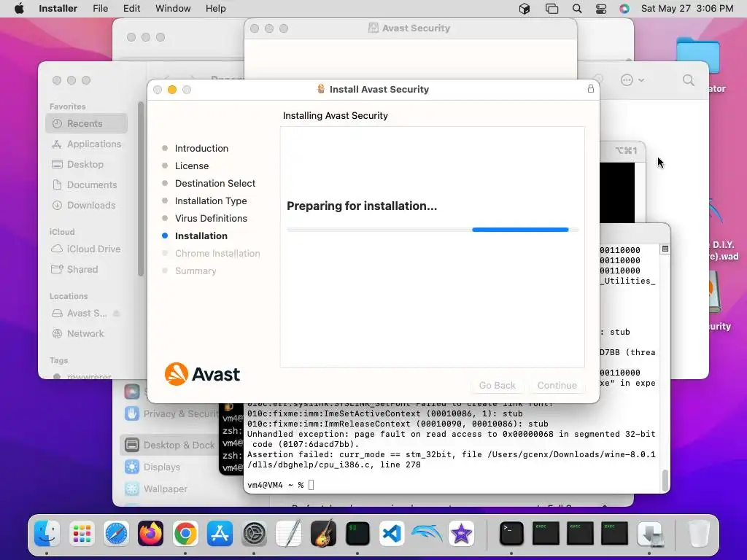747x560 pixels.
Task: Click the Finder sidebar scrollbar
Action: tap(141, 189)
